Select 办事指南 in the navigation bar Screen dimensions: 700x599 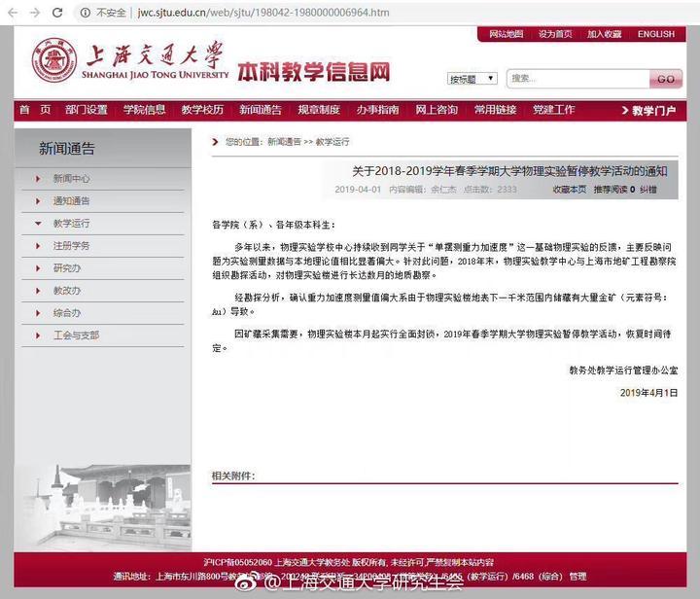377,110
